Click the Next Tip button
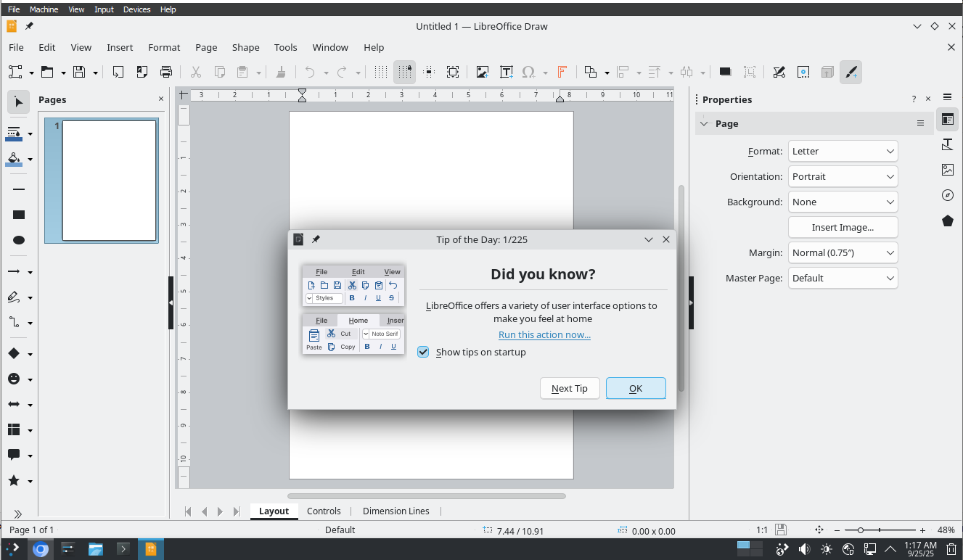Viewport: 963px width, 560px height. pyautogui.click(x=569, y=388)
